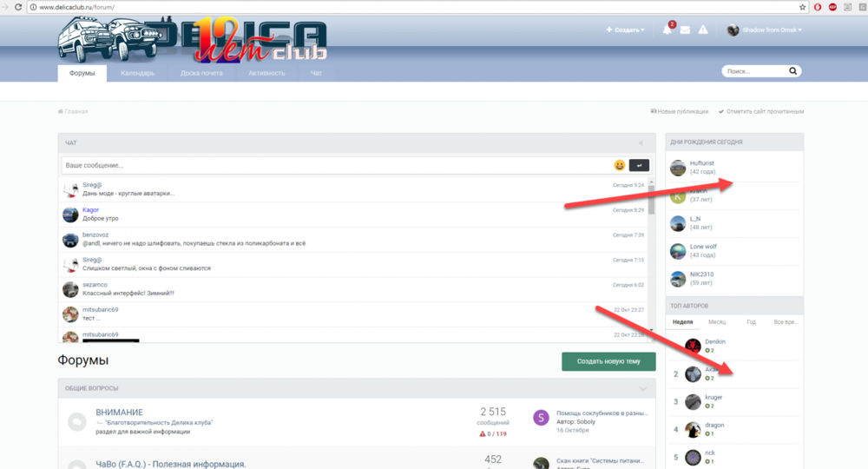
Task: Switch to the Календарь tab
Action: pos(137,73)
